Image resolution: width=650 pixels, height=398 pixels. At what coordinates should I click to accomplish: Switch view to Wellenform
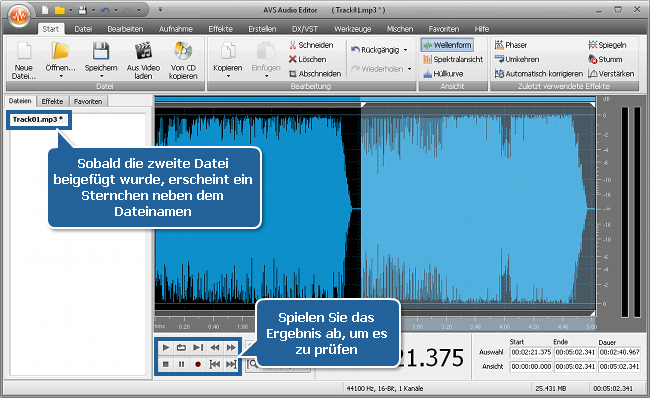click(447, 45)
